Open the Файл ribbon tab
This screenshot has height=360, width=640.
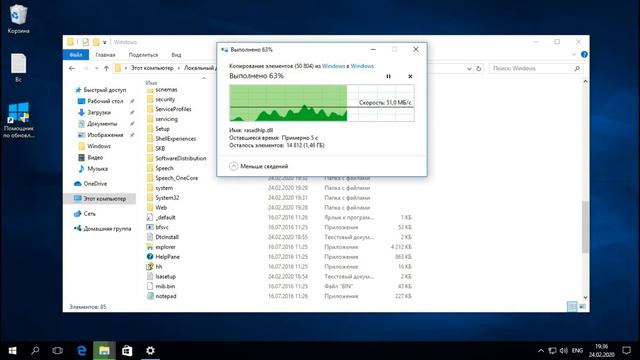coord(76,55)
